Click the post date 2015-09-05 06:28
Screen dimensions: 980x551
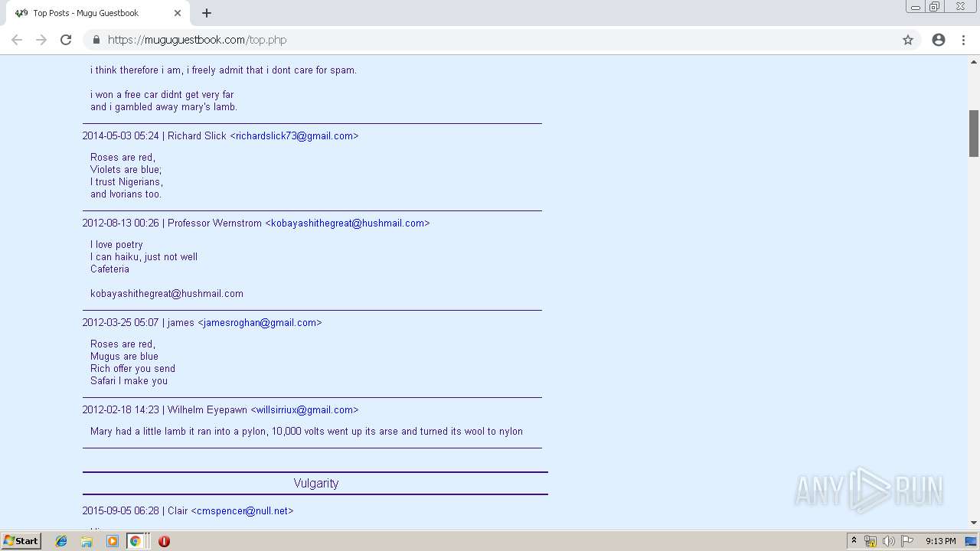(x=121, y=510)
